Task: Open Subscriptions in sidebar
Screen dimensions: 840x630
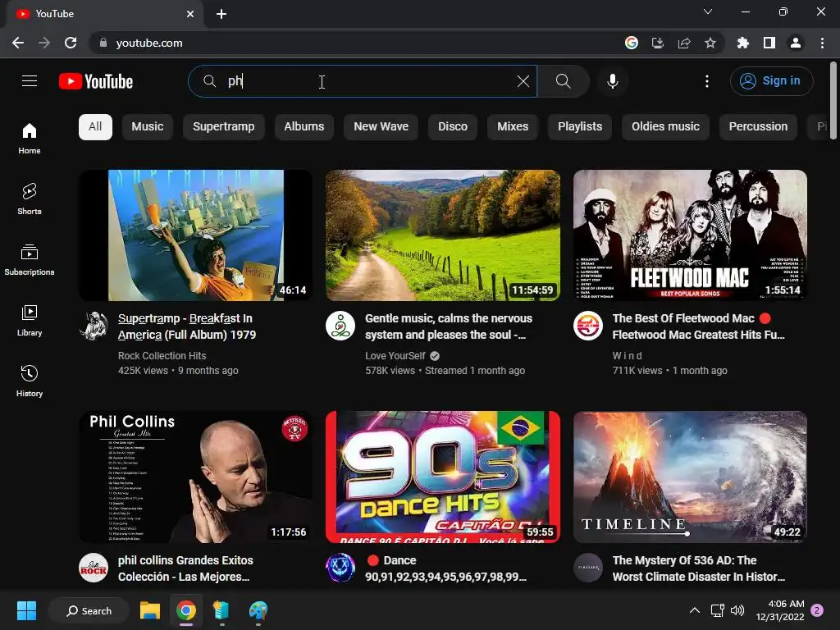Action: 30,260
